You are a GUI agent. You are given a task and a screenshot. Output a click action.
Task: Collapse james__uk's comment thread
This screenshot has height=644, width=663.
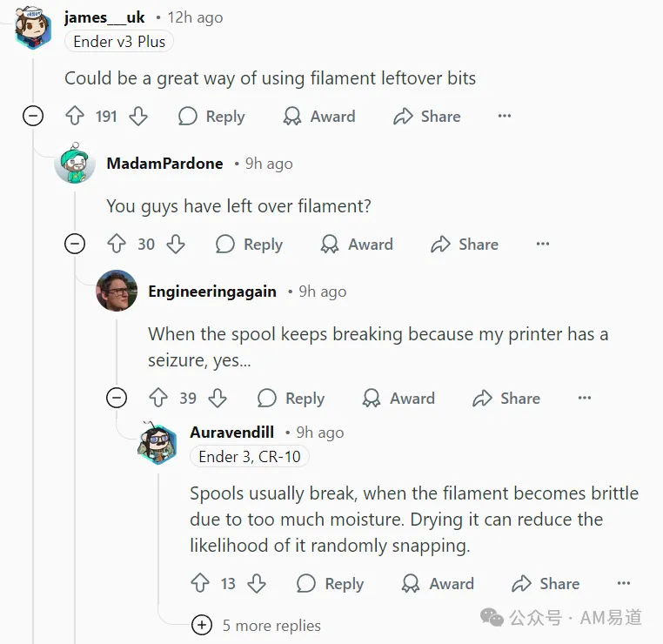click(x=33, y=116)
